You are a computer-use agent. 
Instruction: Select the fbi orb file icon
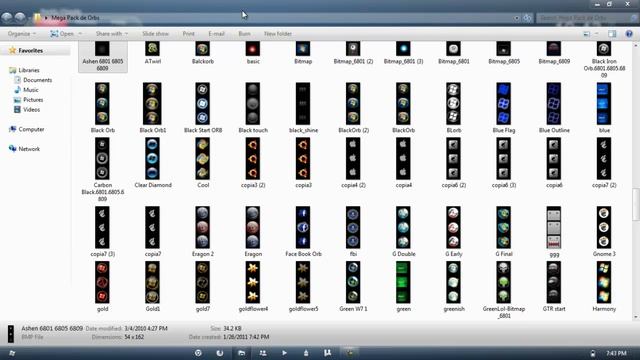(353, 227)
